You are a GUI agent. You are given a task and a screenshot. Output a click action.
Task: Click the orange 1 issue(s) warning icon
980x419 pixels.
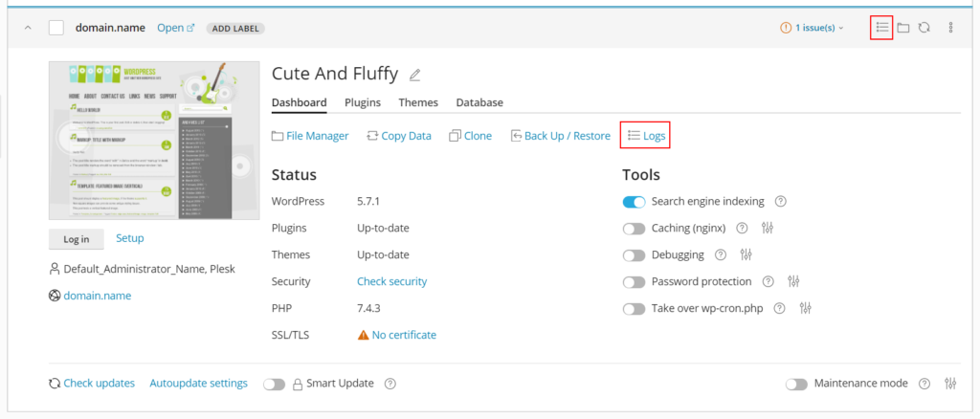tap(787, 28)
